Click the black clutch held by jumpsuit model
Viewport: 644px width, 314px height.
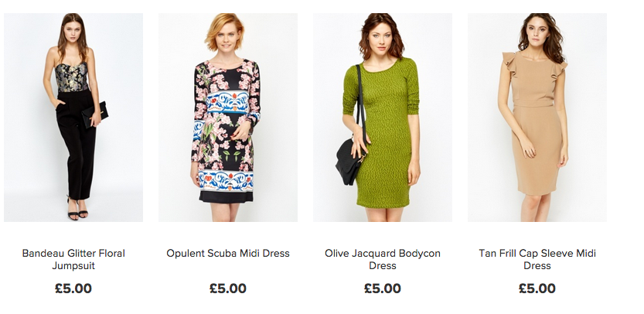(x=94, y=114)
